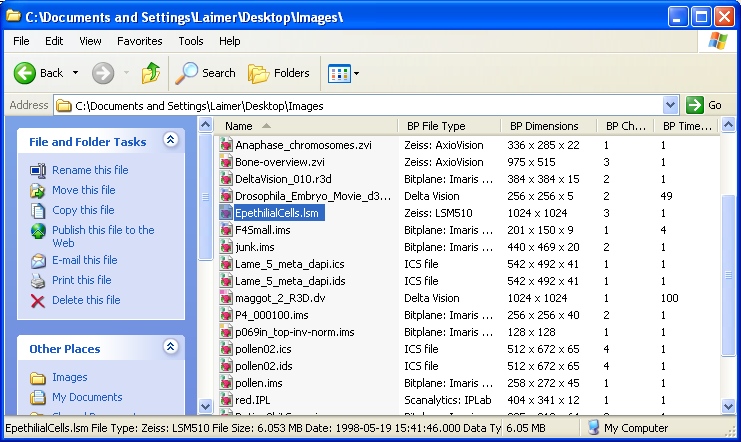
Task: Sort by BP File Type column header
Action: click(449, 126)
